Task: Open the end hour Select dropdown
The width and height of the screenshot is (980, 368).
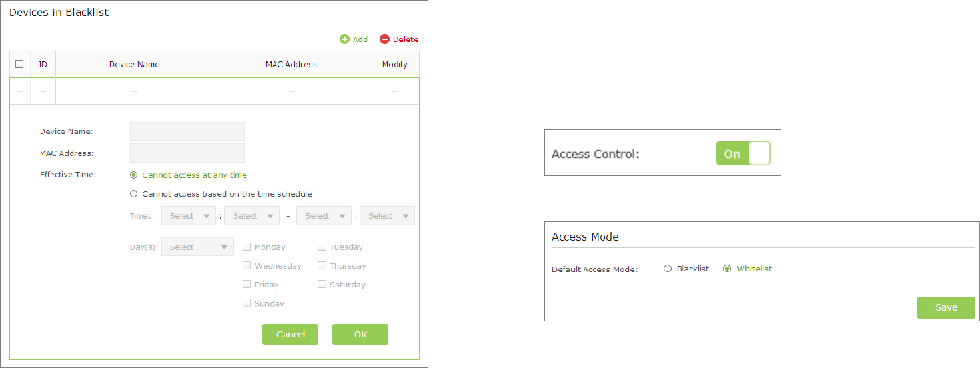Action: [x=324, y=215]
